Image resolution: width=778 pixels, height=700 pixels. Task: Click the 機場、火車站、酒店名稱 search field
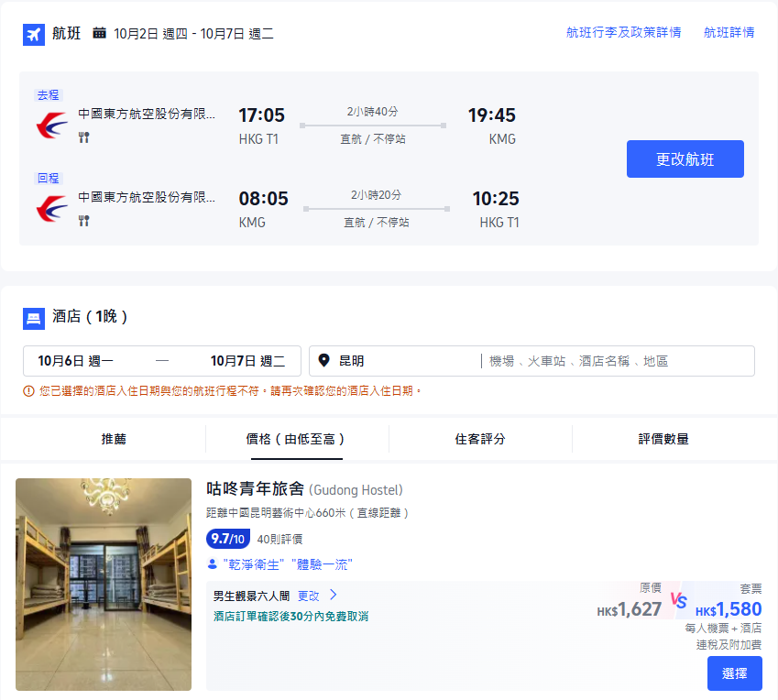coord(616,361)
